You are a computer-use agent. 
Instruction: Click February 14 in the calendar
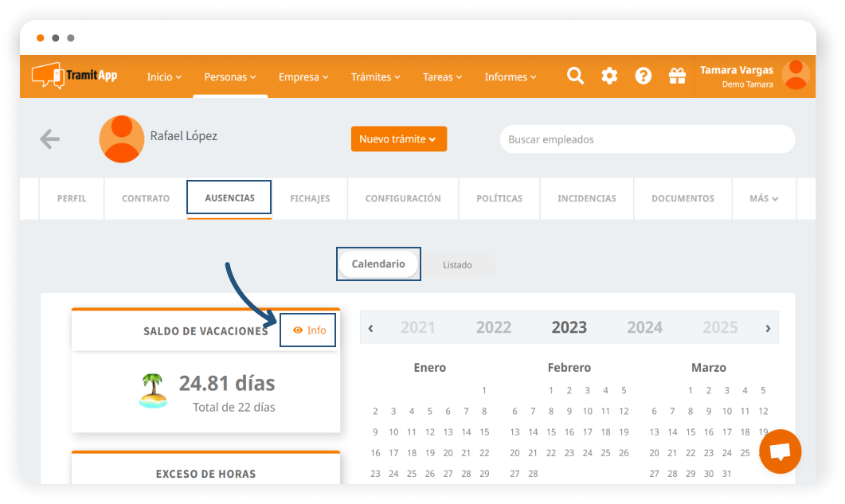(551, 432)
